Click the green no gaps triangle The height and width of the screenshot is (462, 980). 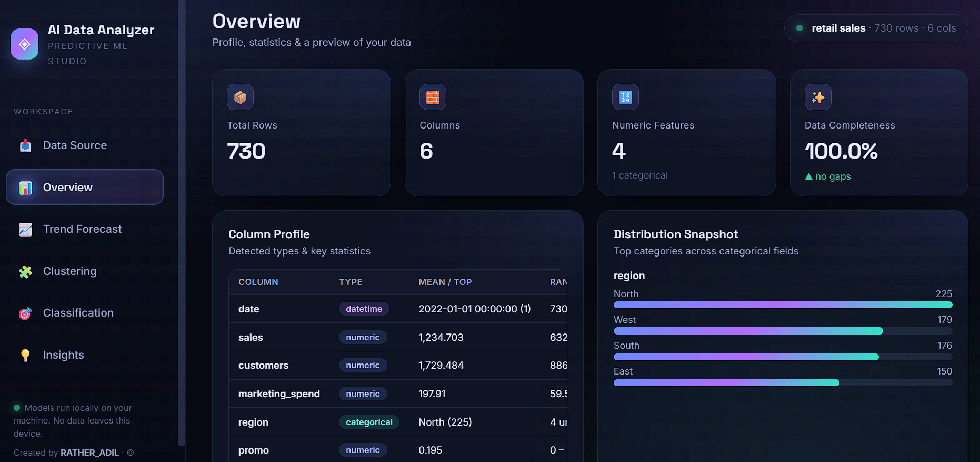click(809, 176)
